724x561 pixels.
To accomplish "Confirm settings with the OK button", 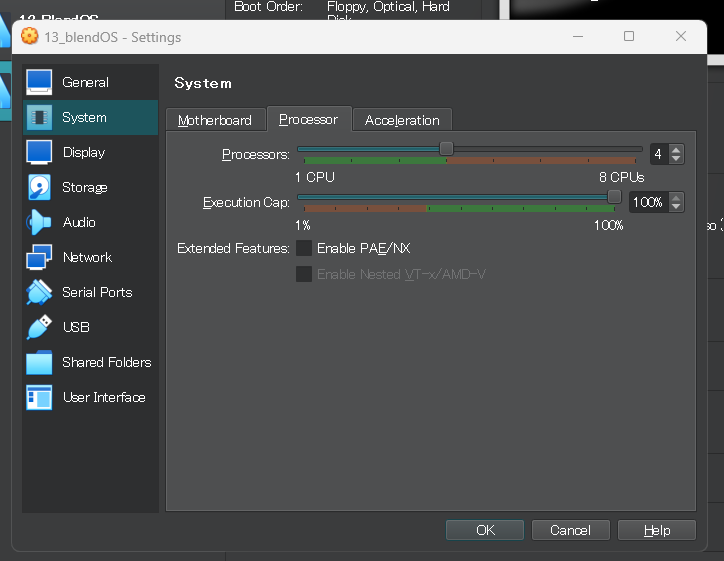I will 485,530.
